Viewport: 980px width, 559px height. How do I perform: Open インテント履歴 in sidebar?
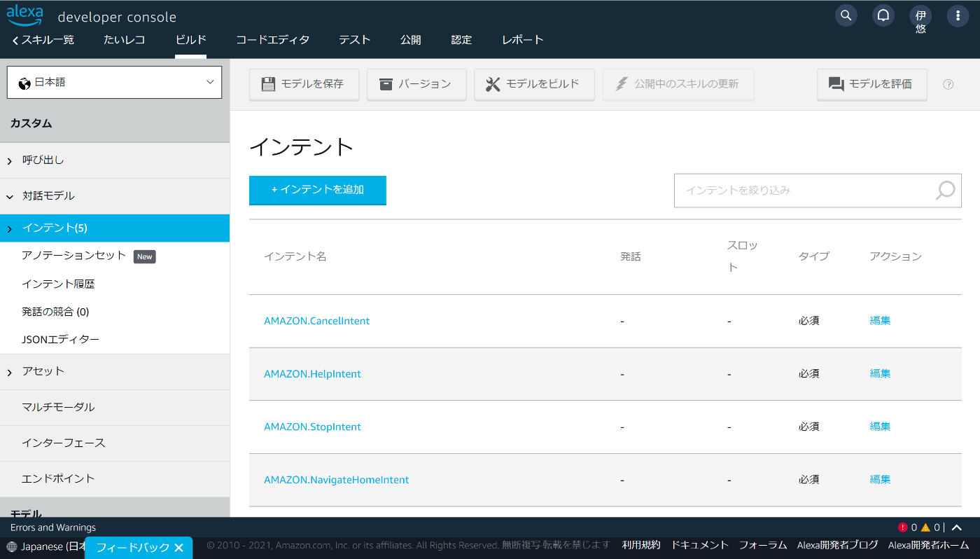(58, 284)
